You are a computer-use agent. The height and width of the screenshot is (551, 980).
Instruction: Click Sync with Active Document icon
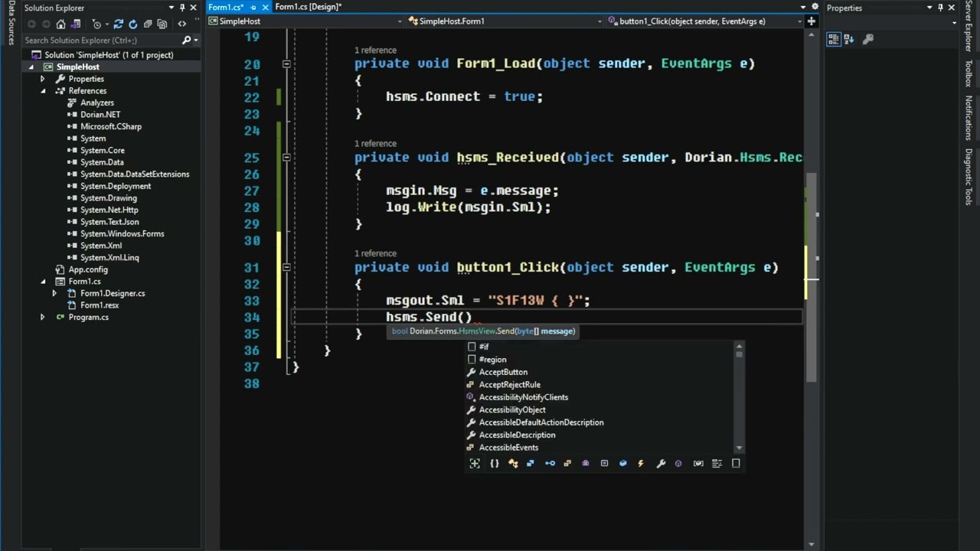(x=117, y=24)
